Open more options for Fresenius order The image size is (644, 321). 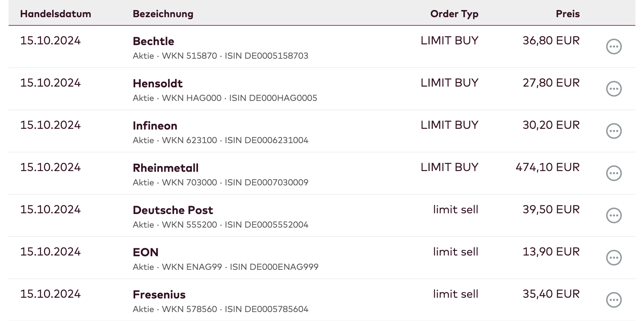614,300
